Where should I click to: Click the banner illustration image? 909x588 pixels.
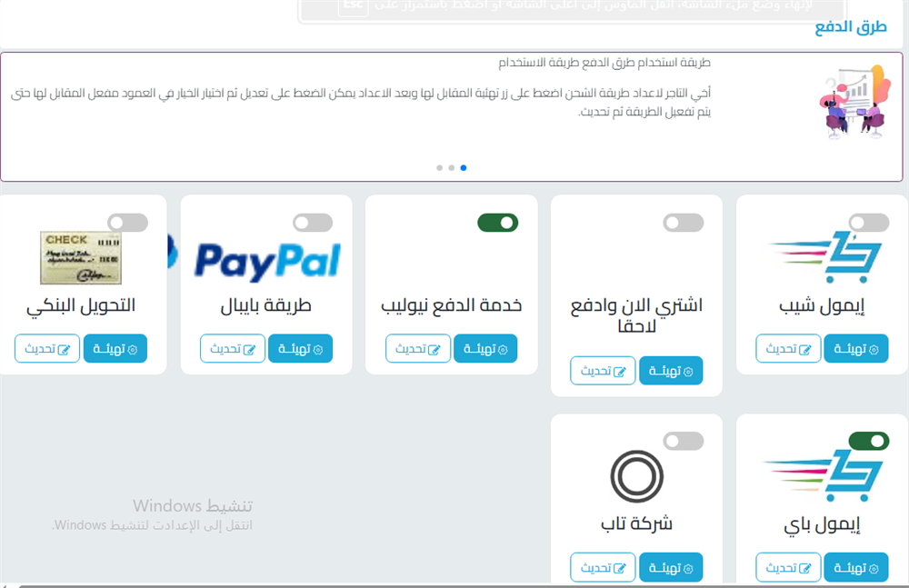(854, 102)
